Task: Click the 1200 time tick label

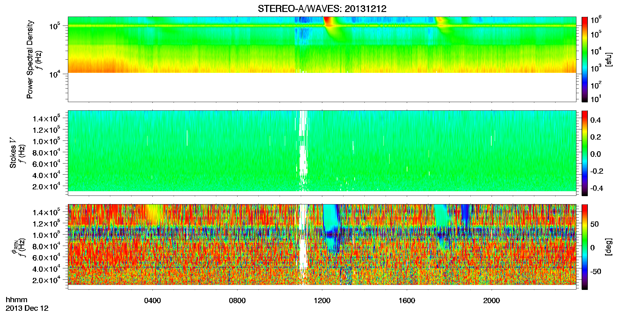Action: [x=322, y=301]
